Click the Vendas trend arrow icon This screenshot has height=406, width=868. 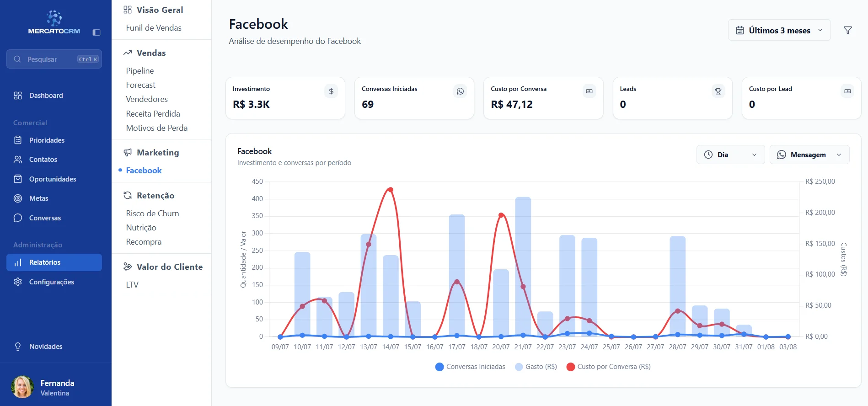coord(128,53)
